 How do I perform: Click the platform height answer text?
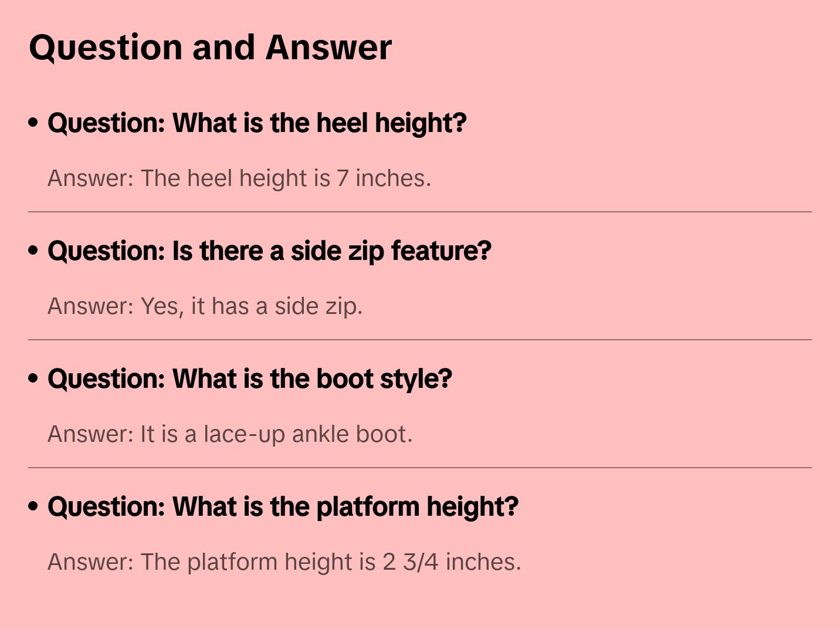(x=284, y=562)
